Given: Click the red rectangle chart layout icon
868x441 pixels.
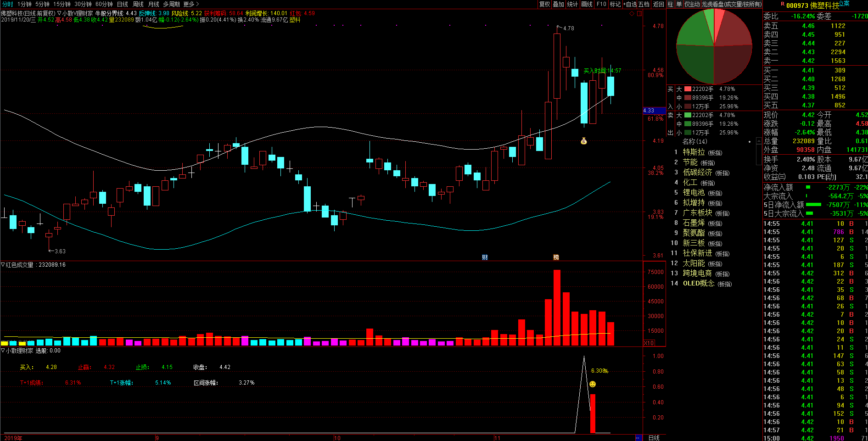Looking at the screenshot, I should [639, 13].
